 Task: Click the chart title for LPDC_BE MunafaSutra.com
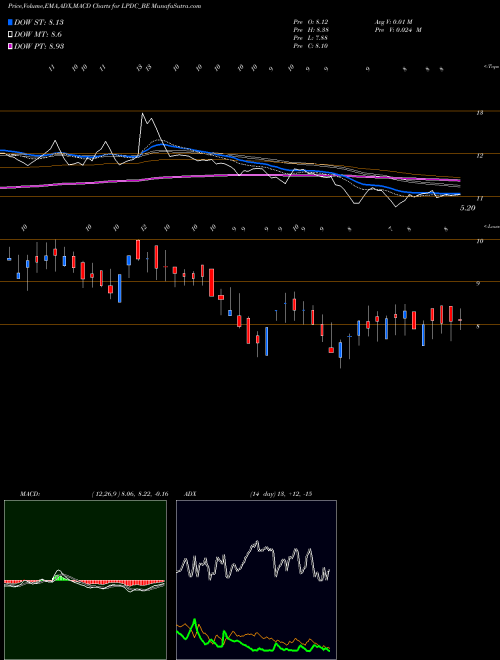tap(104, 6)
